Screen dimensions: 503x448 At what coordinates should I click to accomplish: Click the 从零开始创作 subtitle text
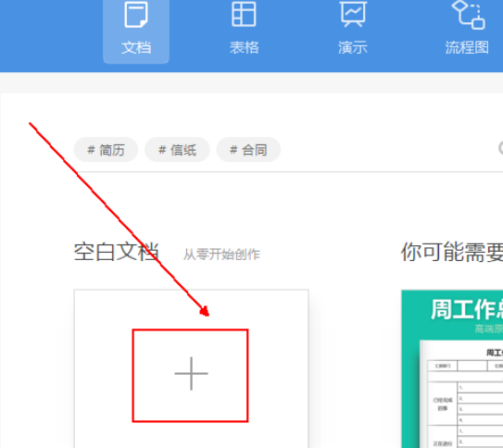[221, 255]
